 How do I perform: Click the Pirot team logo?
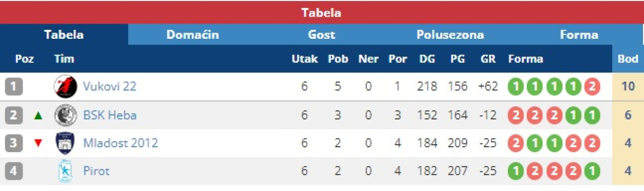65,171
